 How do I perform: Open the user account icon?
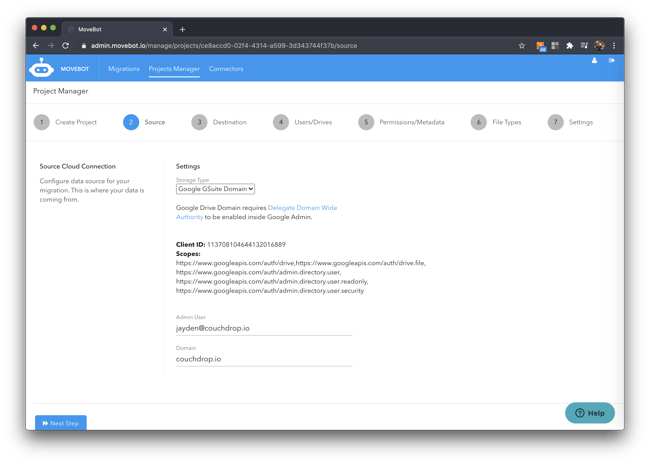pyautogui.click(x=594, y=61)
